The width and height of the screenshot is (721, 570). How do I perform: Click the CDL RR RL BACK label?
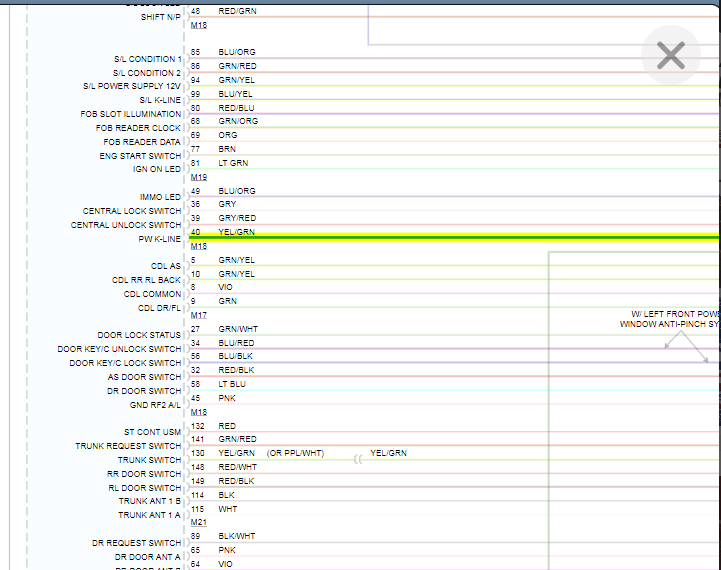click(146, 280)
